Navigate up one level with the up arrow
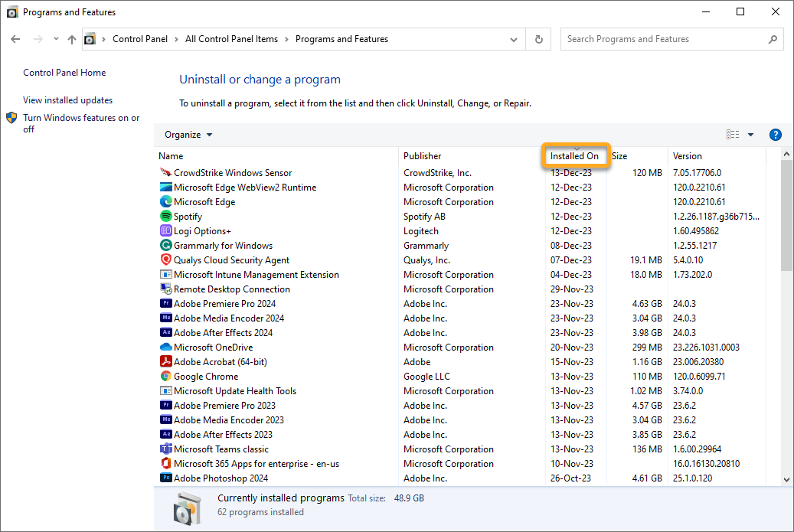Viewport: 794px width, 532px height. coord(72,39)
